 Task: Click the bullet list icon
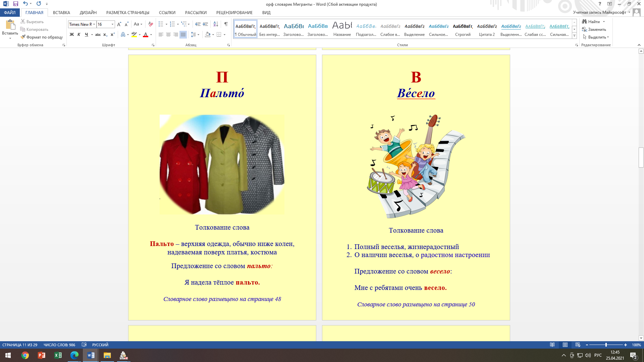[x=161, y=24]
